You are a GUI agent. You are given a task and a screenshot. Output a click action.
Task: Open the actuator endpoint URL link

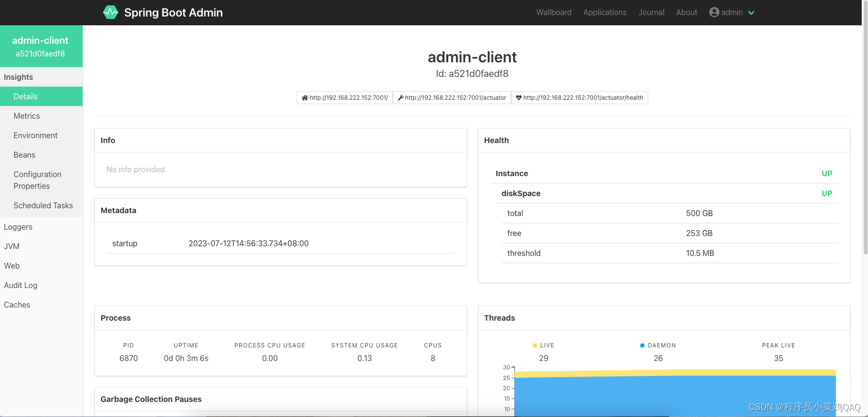452,98
